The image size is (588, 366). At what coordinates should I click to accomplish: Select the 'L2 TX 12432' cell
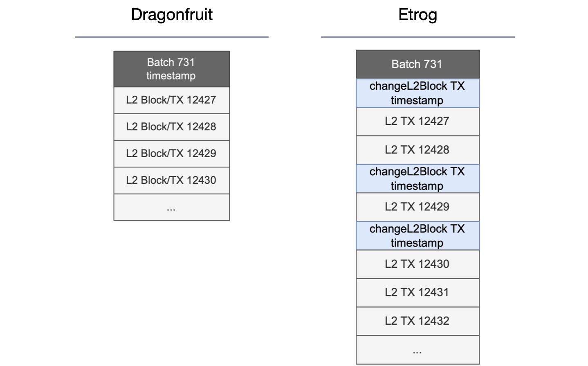pos(417,321)
